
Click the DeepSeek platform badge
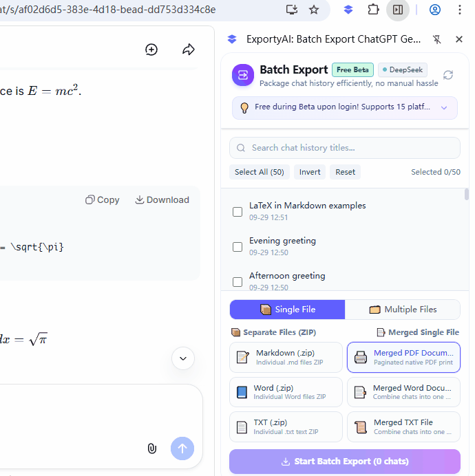(402, 70)
